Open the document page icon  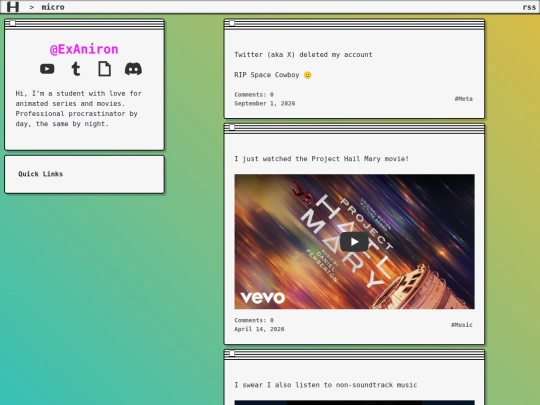pos(105,69)
